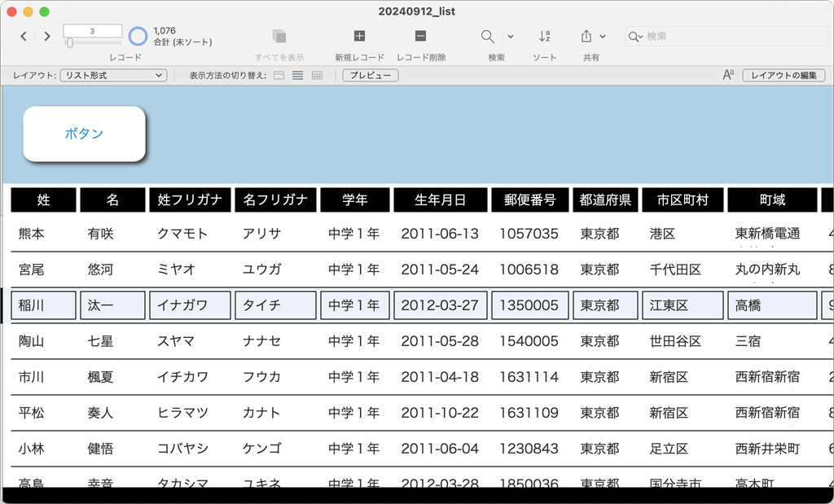This screenshot has width=834, height=504.
Task: Click the 都道府県 column header
Action: (x=605, y=200)
